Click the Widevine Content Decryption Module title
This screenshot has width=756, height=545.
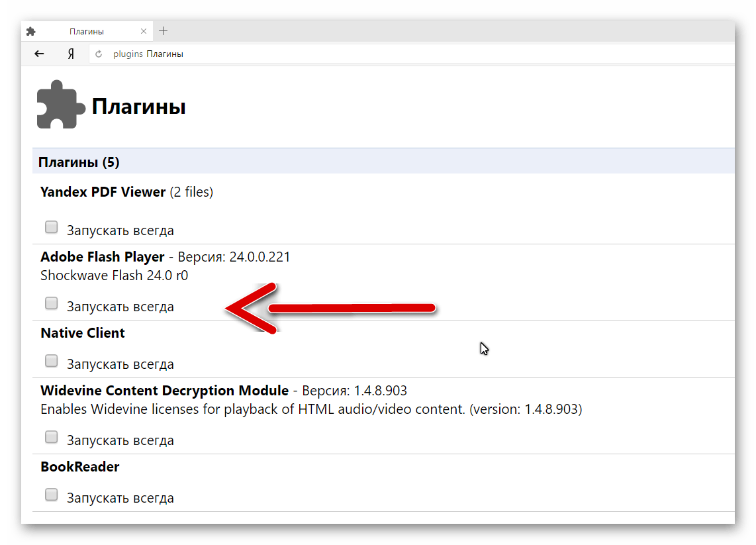164,391
